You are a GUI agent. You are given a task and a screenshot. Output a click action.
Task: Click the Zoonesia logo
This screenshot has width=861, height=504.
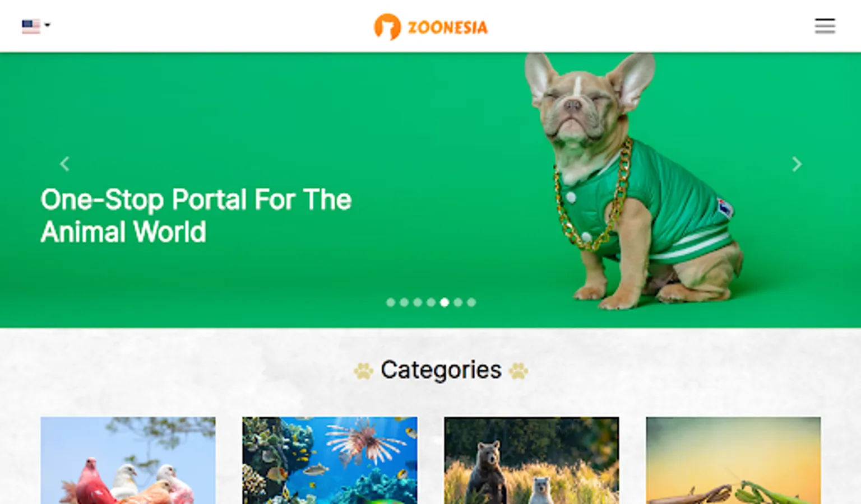[x=430, y=27]
